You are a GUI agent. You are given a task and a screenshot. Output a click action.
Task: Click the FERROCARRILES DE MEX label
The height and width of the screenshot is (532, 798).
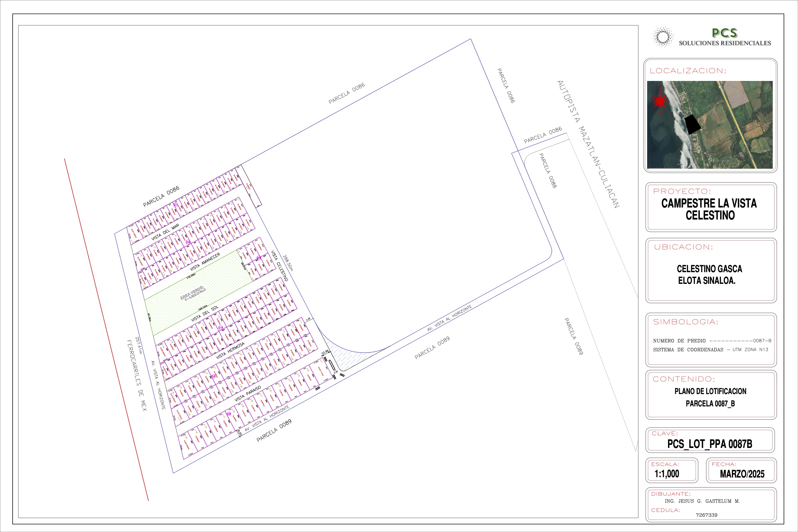[137, 375]
